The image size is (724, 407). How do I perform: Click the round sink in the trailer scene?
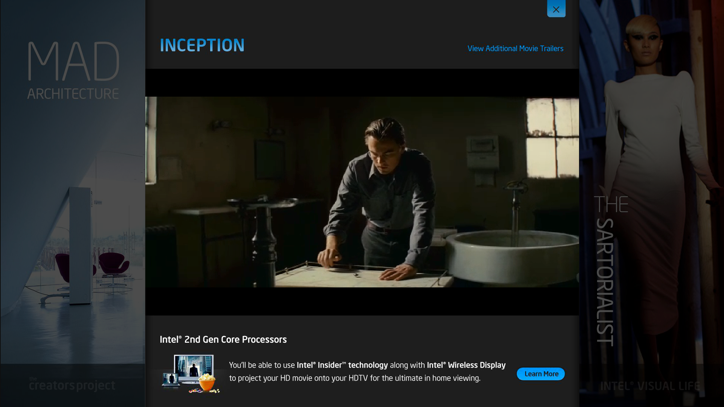coord(513,255)
